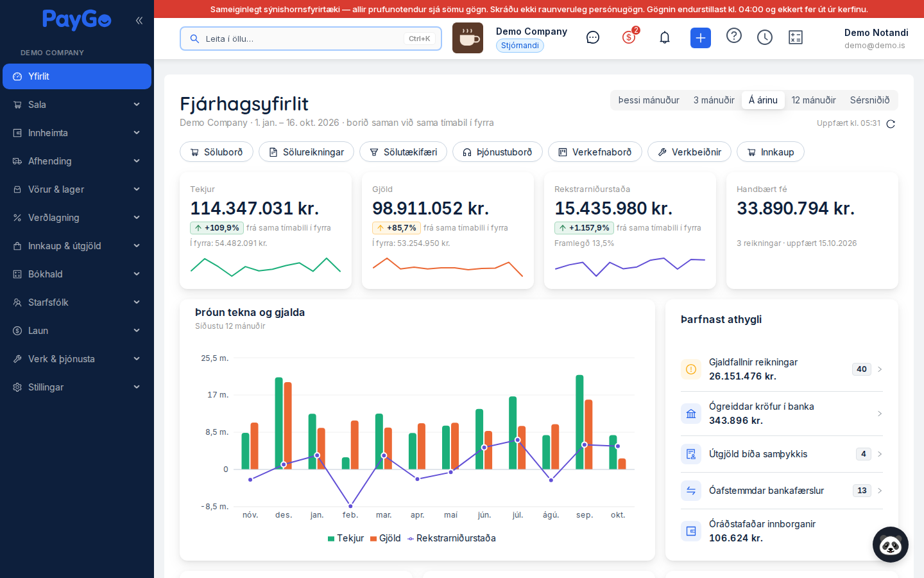Select the Þessi mánuður period tab
Viewport: 924px width, 578px height.
coord(649,100)
